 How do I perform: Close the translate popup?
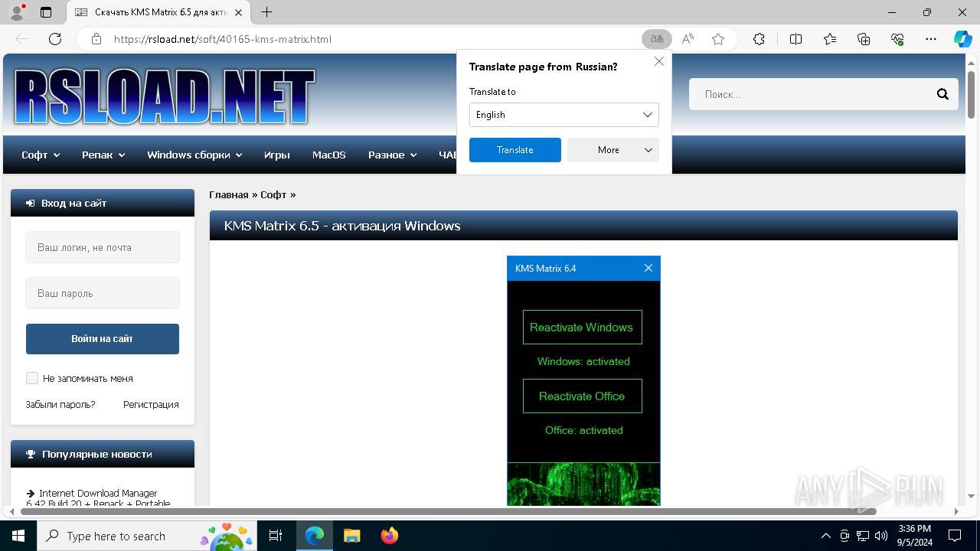[x=658, y=61]
